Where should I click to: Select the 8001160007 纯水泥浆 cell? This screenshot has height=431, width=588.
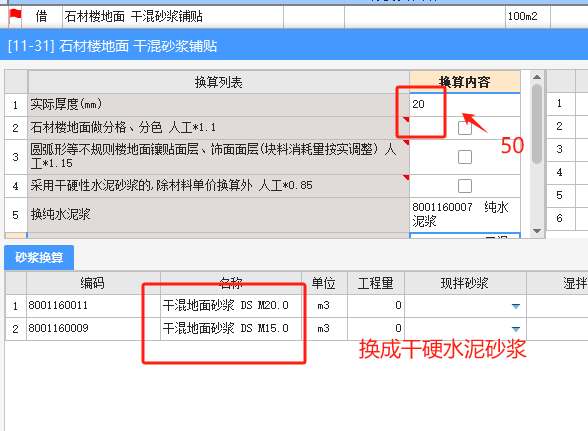pos(465,215)
